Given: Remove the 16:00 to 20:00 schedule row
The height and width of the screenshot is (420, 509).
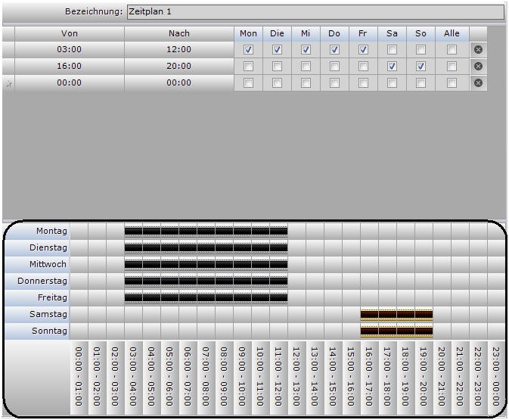Looking at the screenshot, I should pos(478,67).
